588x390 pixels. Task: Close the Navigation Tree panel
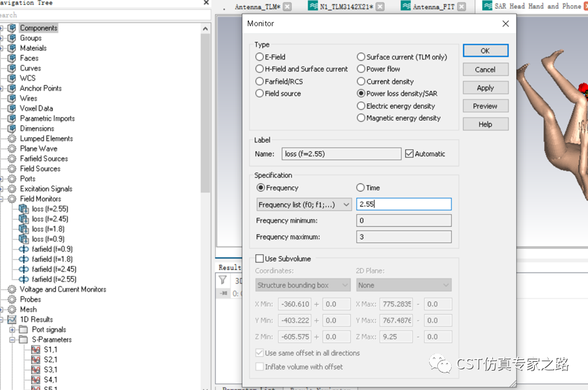(x=206, y=3)
